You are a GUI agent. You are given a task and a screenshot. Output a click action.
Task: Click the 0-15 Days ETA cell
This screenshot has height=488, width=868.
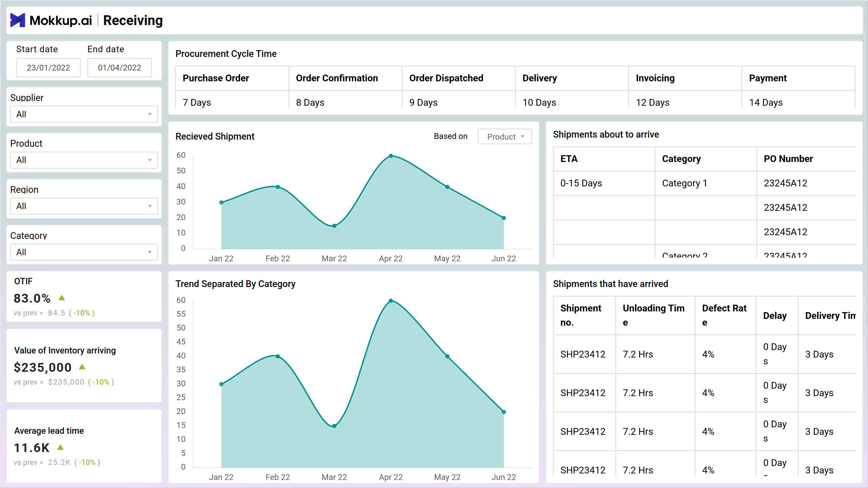click(604, 183)
